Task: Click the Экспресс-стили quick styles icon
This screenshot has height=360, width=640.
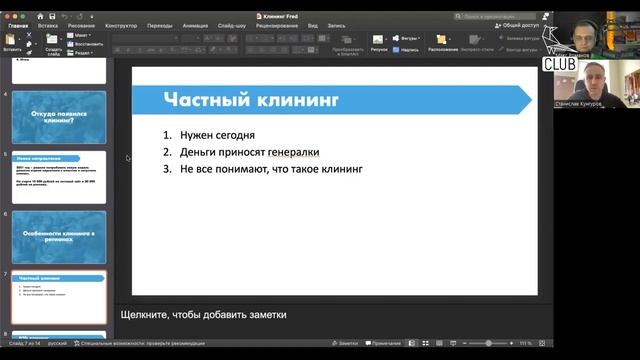Action: 474,40
